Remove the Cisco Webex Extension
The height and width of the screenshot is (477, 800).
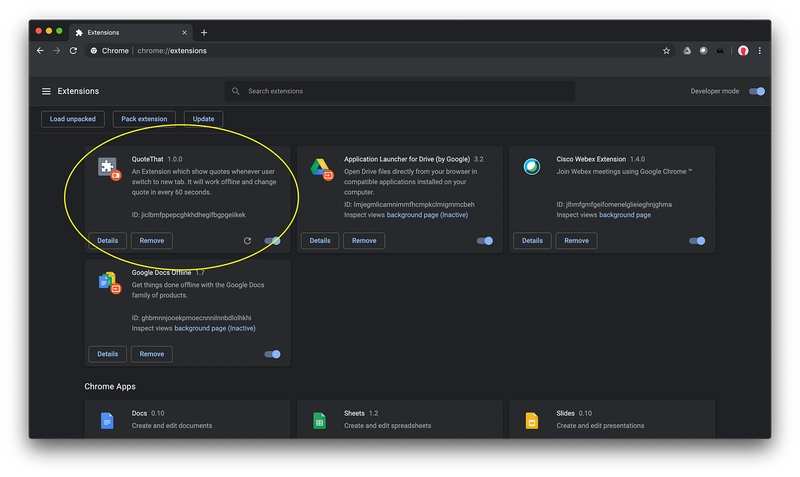pyautogui.click(x=576, y=241)
